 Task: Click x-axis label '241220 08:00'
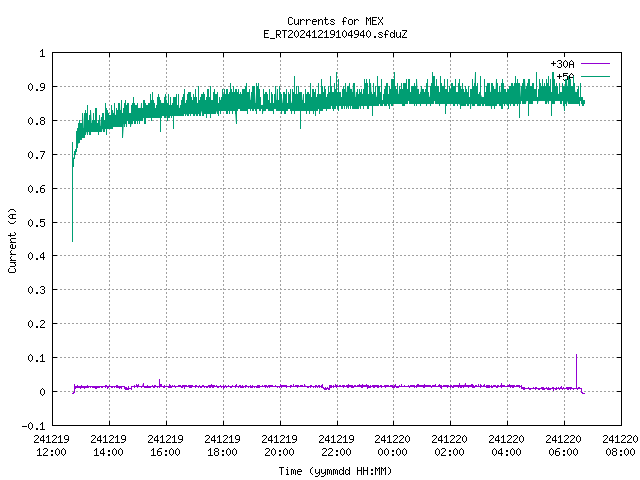(x=620, y=446)
